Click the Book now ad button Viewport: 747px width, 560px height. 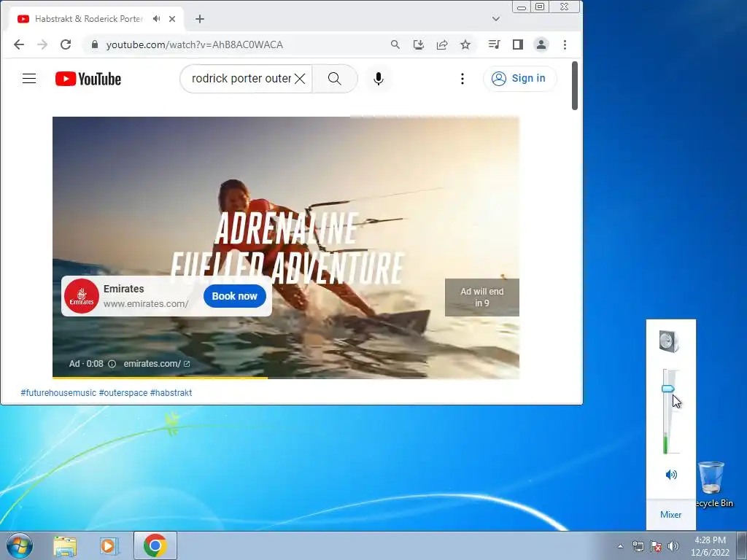coord(234,296)
